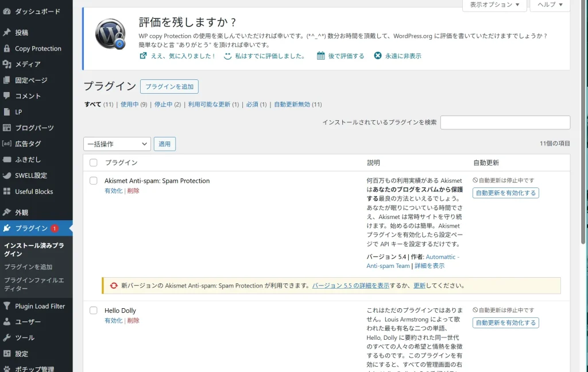The image size is (588, 372).
Task: Toggle the select-all checkbox in table header
Action: tap(94, 163)
